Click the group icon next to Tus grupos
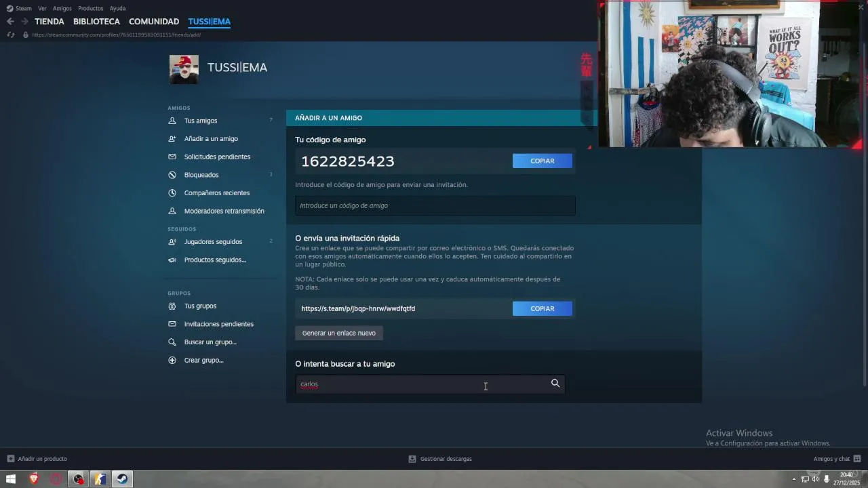This screenshot has width=868, height=488. point(172,306)
